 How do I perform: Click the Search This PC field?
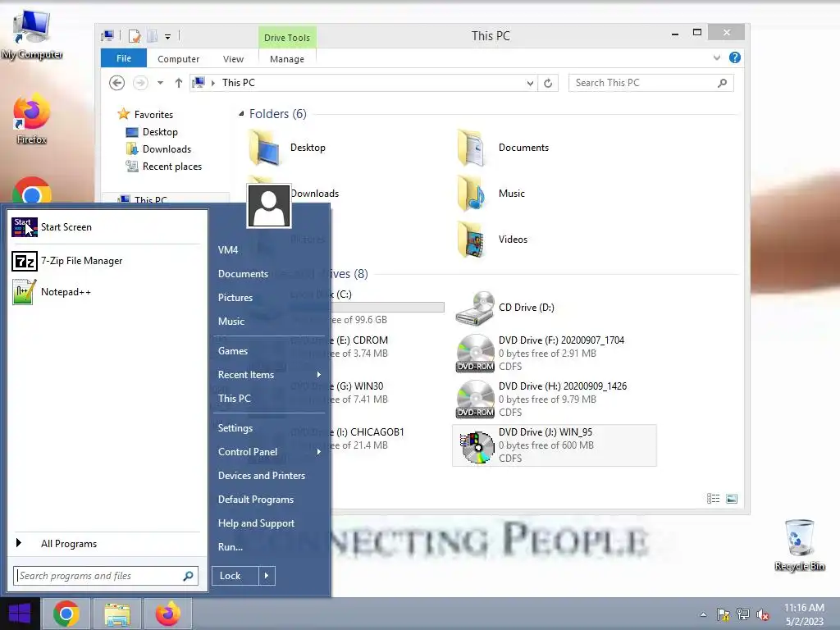(651, 83)
